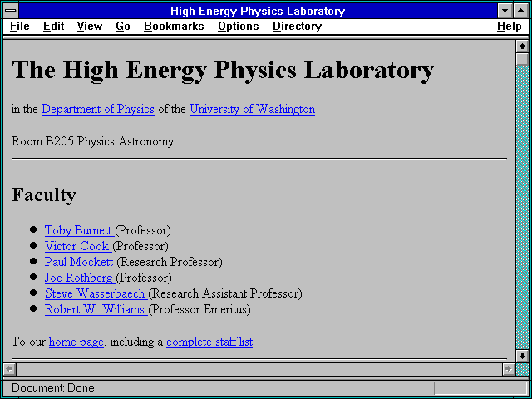Click the 'Faculty' heading
This screenshot has height=399, width=532.
(44, 195)
